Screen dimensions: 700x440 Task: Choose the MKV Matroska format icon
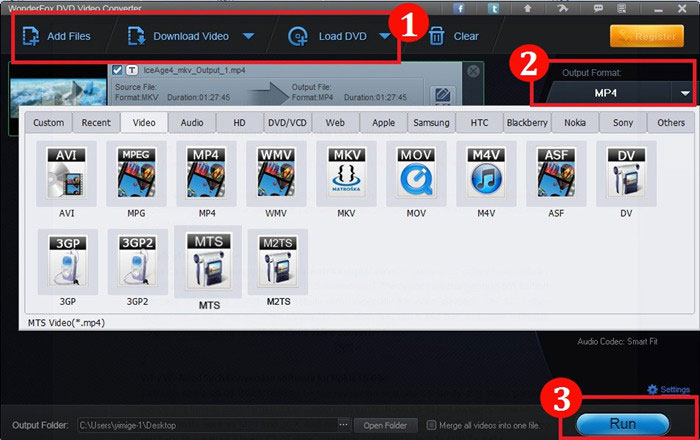pyautogui.click(x=346, y=174)
